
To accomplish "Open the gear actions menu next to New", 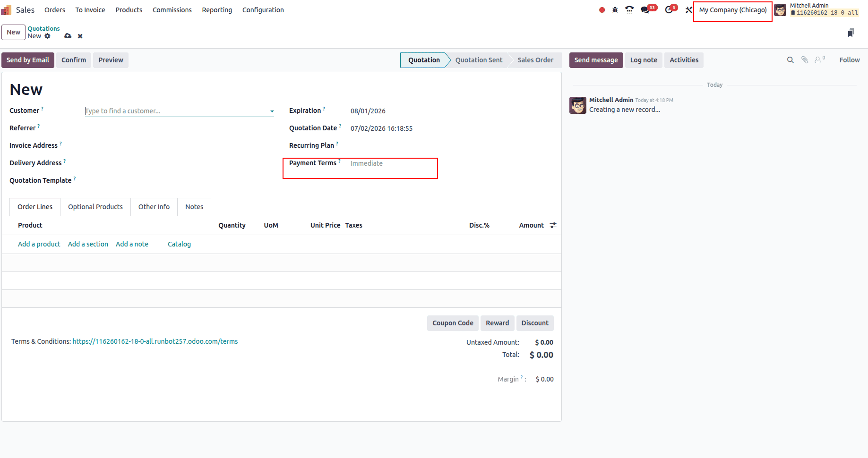I will [47, 36].
